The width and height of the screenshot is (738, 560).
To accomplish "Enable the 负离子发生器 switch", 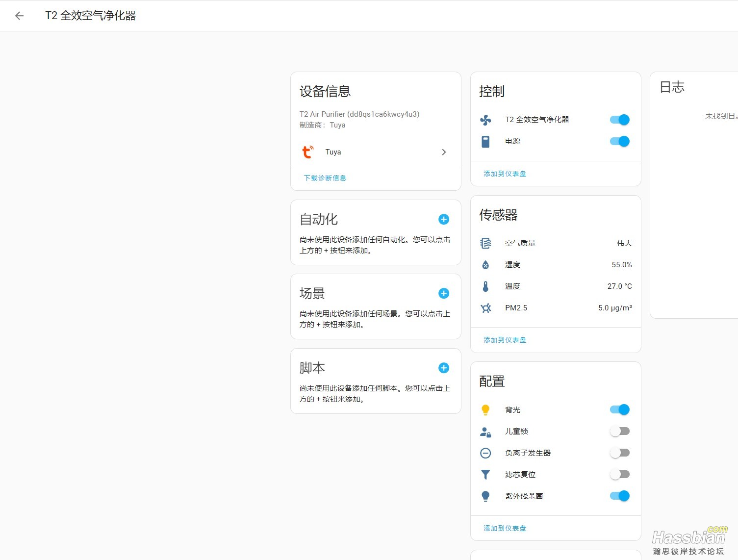I will coord(620,453).
